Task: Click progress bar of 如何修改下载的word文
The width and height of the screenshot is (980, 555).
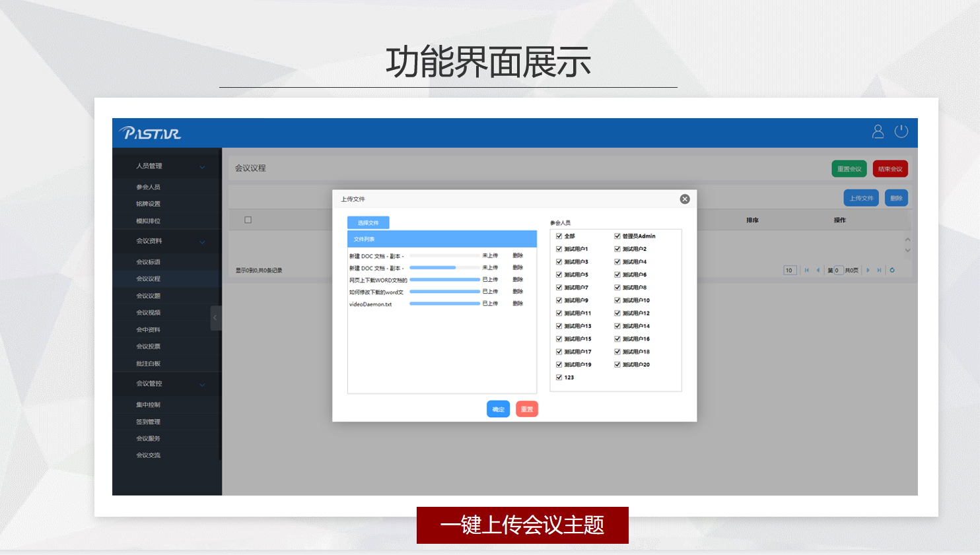Action: [x=444, y=292]
